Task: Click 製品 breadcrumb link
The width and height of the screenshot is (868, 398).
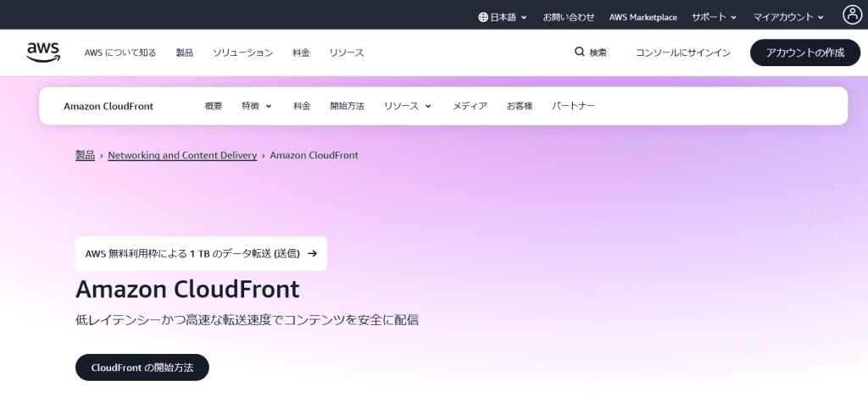Action: click(86, 155)
